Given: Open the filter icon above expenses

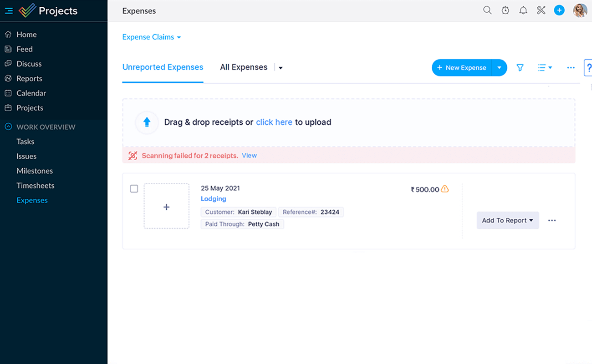Looking at the screenshot, I should coord(520,67).
